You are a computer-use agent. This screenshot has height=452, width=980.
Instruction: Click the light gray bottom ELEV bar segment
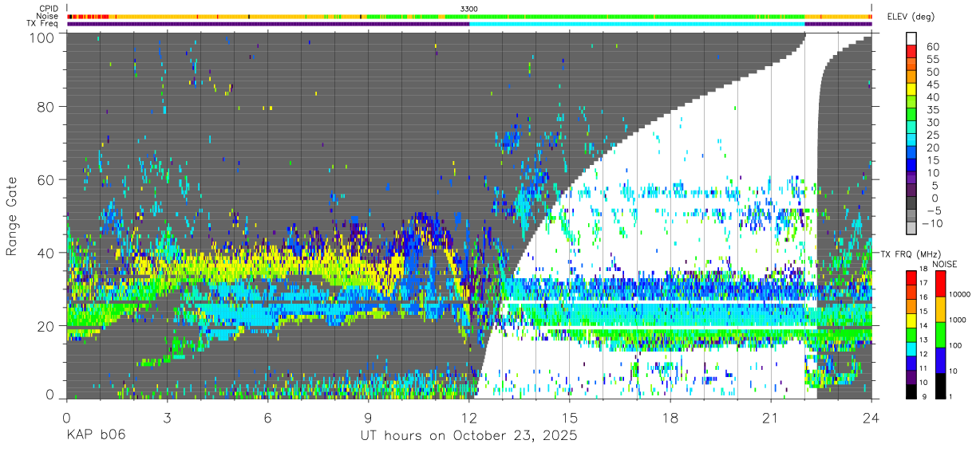(x=911, y=230)
